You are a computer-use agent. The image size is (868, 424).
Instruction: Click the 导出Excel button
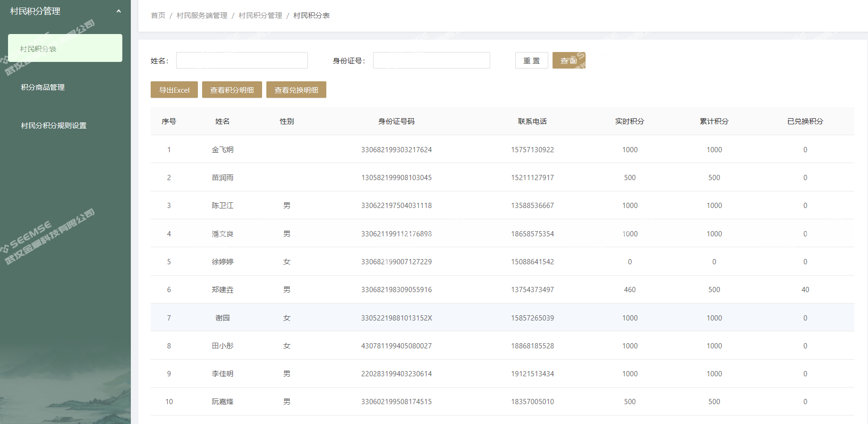tap(174, 90)
